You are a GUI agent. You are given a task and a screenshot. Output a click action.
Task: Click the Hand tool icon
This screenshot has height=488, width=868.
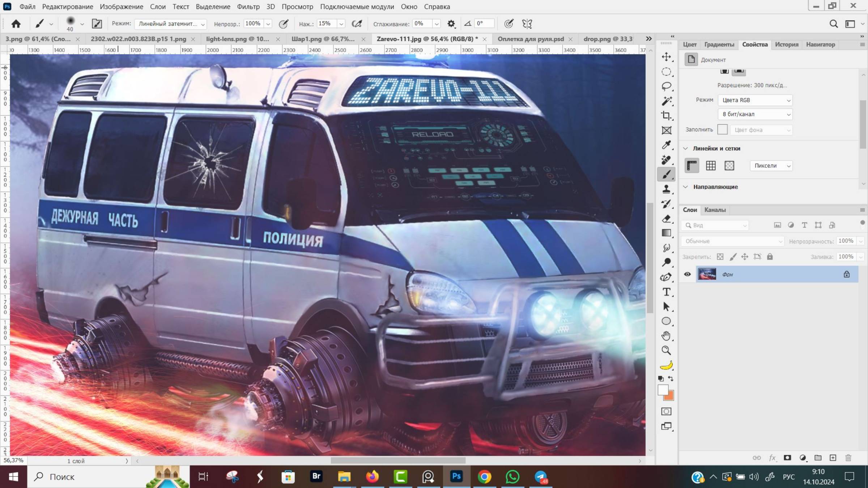coord(666,336)
